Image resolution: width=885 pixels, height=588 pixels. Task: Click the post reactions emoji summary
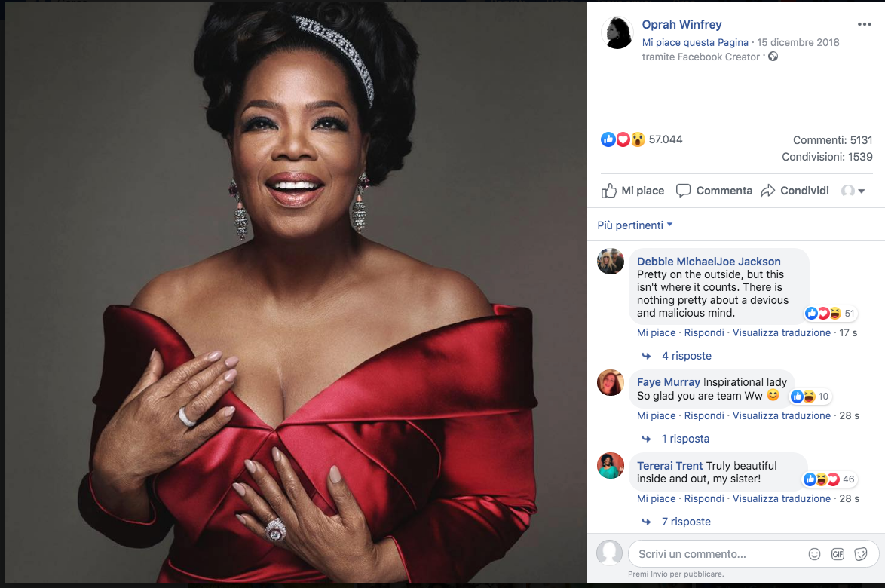tap(623, 139)
